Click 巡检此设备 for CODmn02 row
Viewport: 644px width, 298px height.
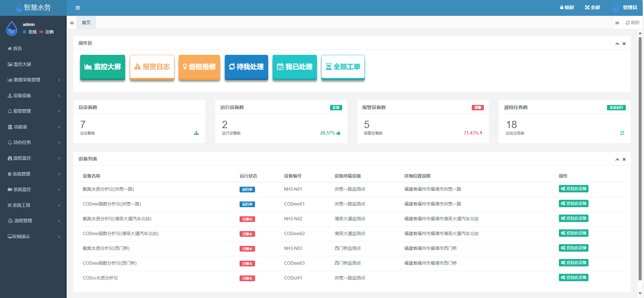(574, 233)
